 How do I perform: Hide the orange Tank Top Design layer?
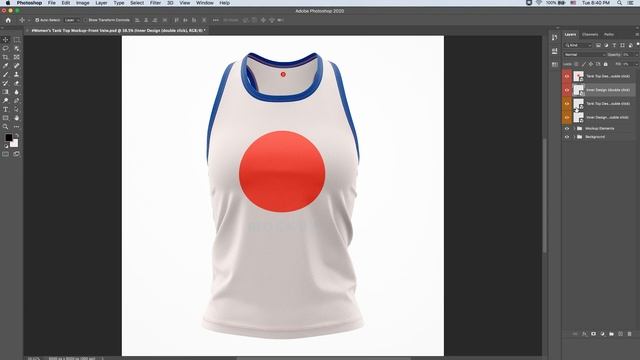[567, 104]
